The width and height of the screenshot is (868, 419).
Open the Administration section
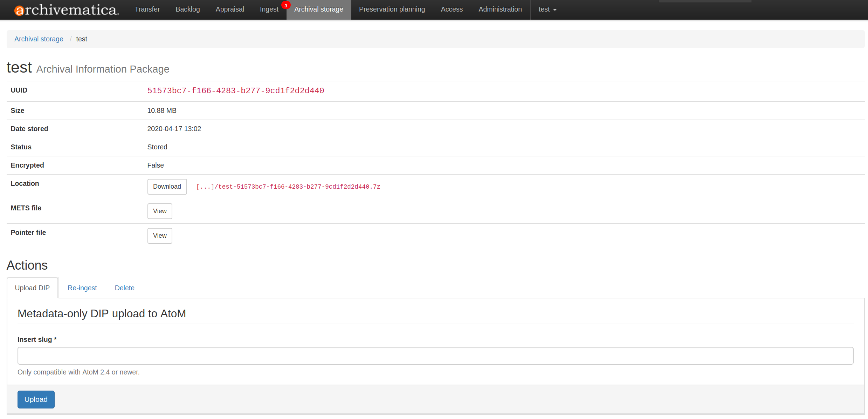click(500, 9)
